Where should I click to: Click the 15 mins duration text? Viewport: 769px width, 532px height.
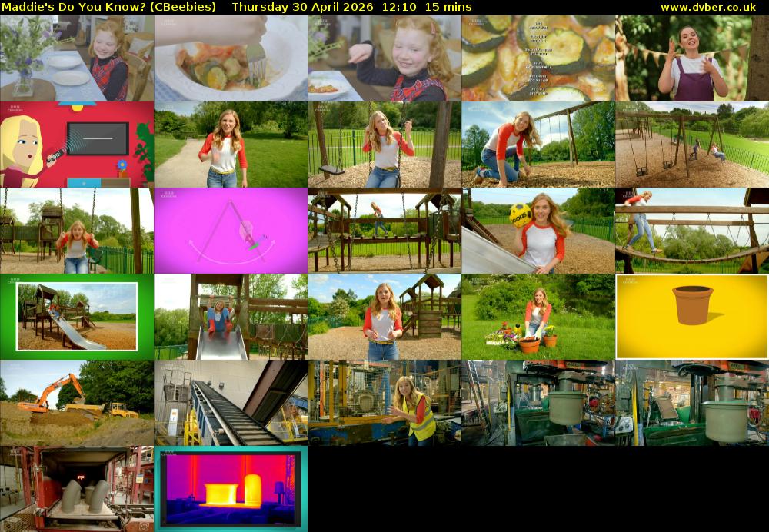tap(448, 7)
